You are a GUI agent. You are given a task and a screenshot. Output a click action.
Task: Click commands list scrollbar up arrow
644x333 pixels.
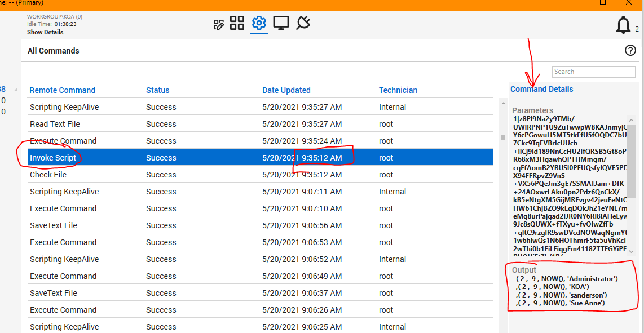[502, 103]
